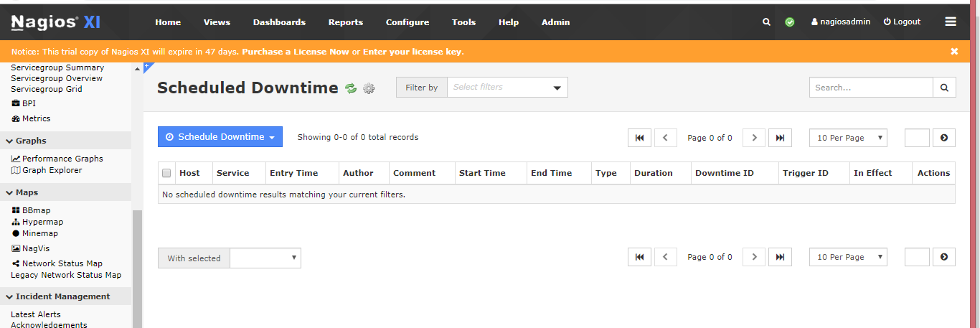The height and width of the screenshot is (328, 980).
Task: Go to last page in top pager
Action: (780, 138)
